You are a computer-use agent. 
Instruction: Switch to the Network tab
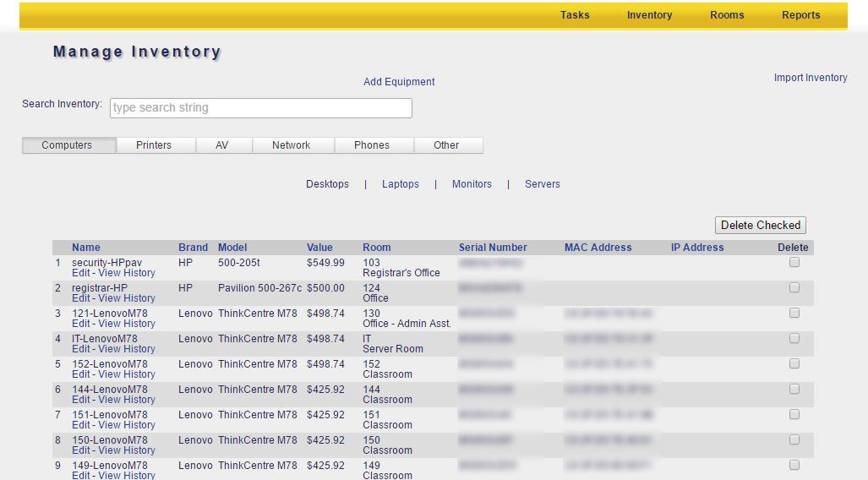coord(291,145)
